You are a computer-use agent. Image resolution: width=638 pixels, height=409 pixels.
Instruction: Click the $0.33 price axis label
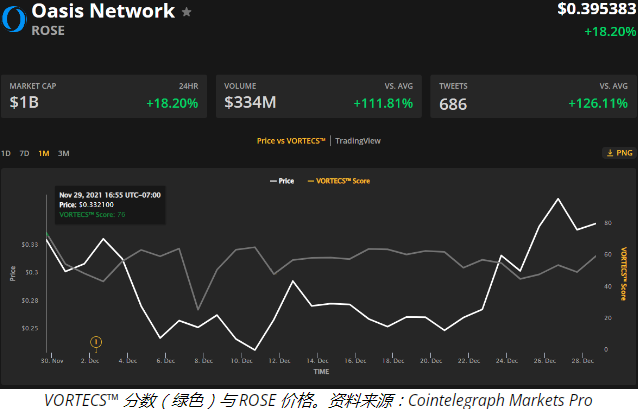(30, 245)
